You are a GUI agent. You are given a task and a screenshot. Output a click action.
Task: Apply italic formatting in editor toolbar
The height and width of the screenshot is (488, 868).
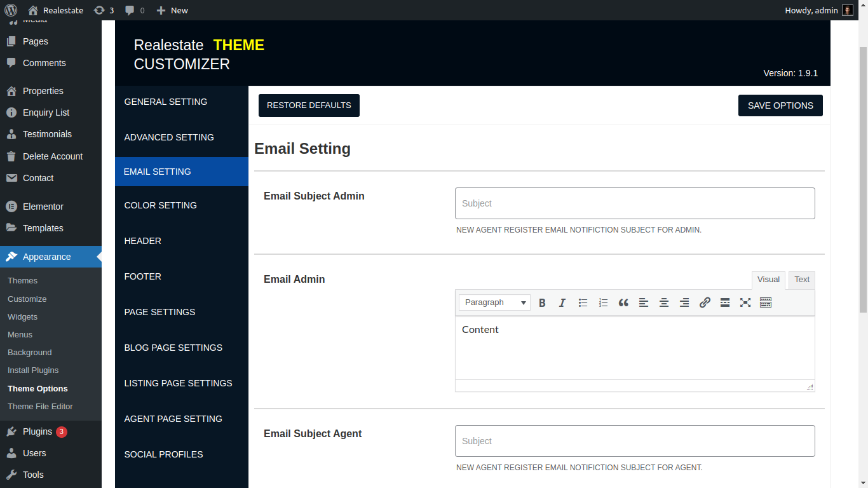[562, 302]
